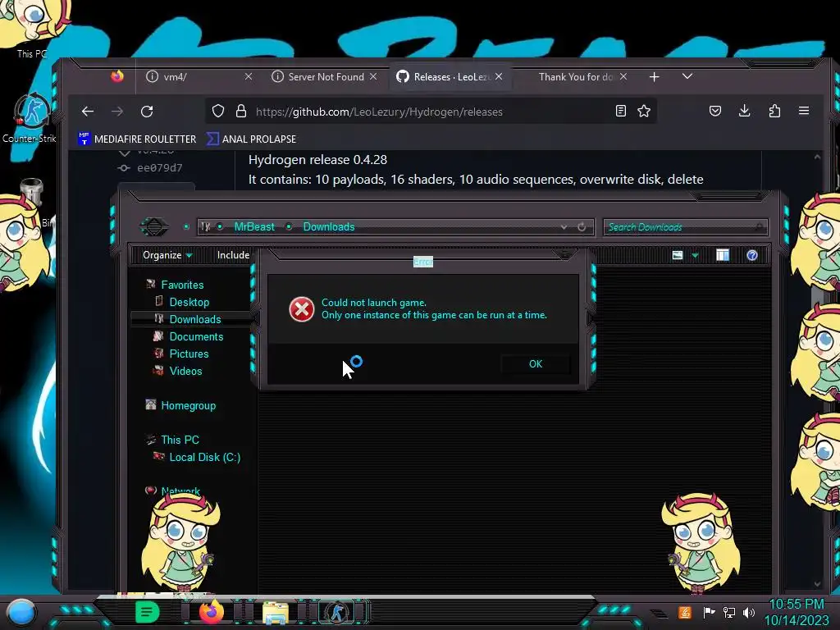Screen dimensions: 840x630
Task: Close the vm4/ tab
Action: click(248, 76)
